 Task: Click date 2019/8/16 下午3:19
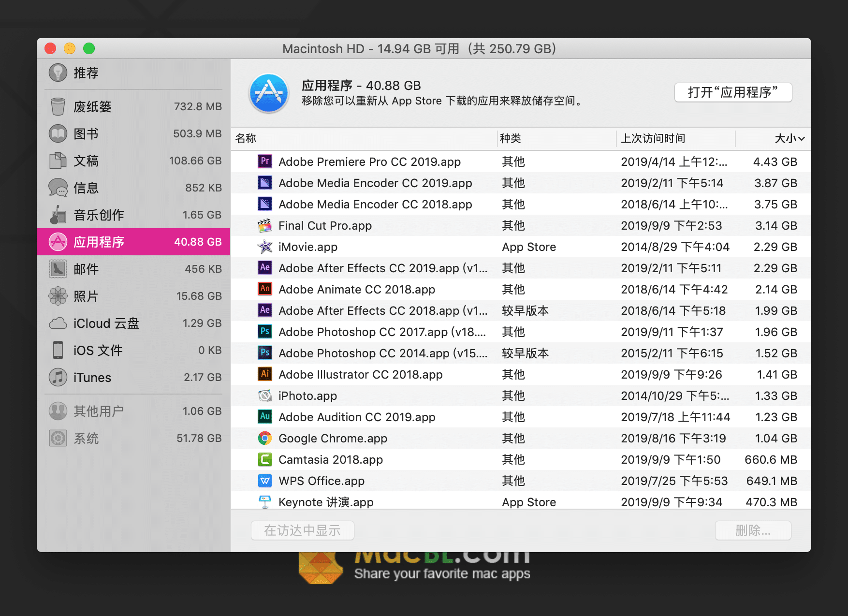[x=673, y=438]
